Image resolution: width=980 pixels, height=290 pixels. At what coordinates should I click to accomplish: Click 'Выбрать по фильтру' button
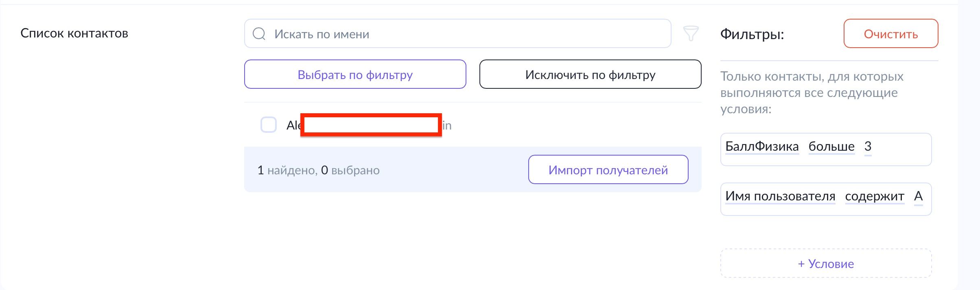(355, 75)
